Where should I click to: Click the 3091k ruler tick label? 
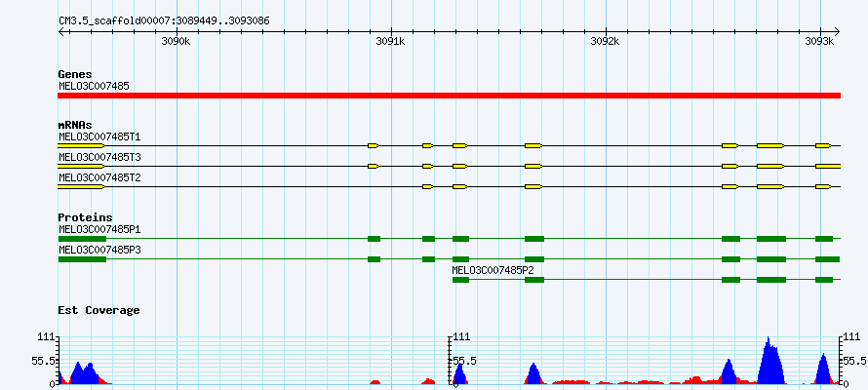click(x=391, y=41)
